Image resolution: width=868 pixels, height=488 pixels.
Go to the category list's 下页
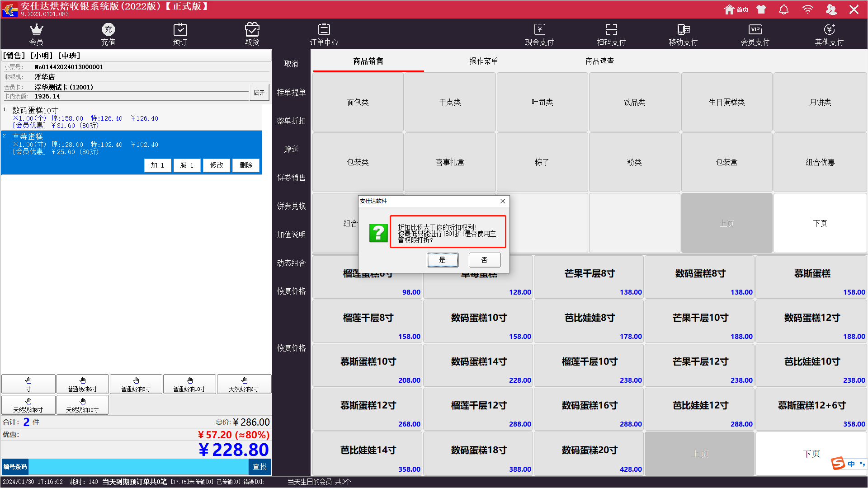tap(820, 223)
